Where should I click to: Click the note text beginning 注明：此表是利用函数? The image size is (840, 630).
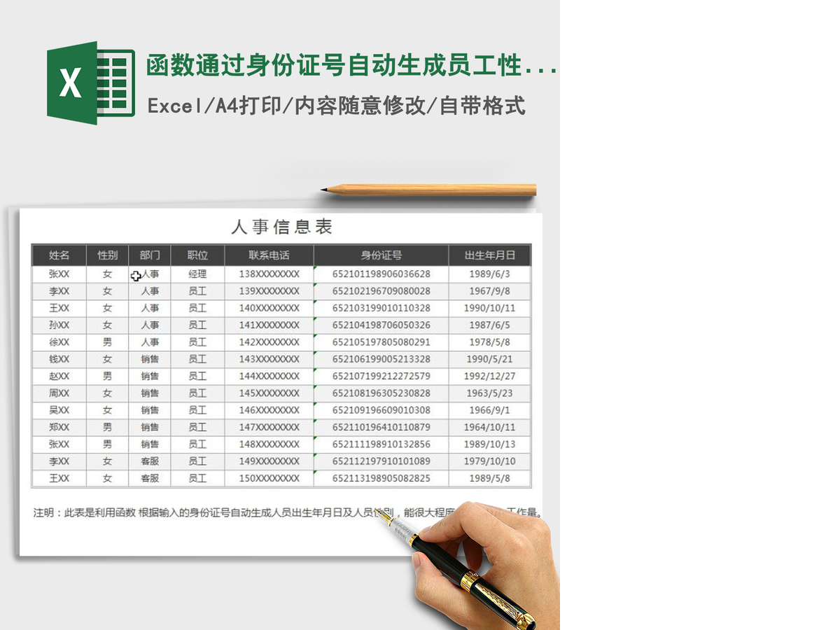[287, 513]
